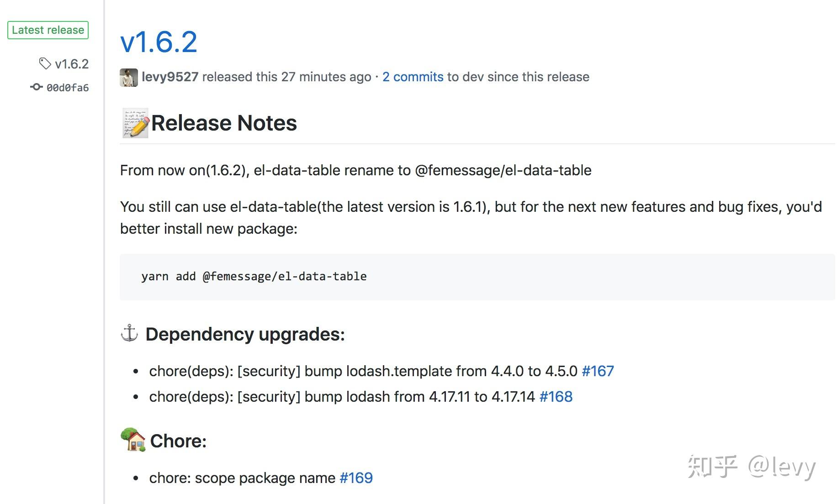The image size is (837, 504).
Task: Open commit 00d0fa6
Action: pos(68,88)
